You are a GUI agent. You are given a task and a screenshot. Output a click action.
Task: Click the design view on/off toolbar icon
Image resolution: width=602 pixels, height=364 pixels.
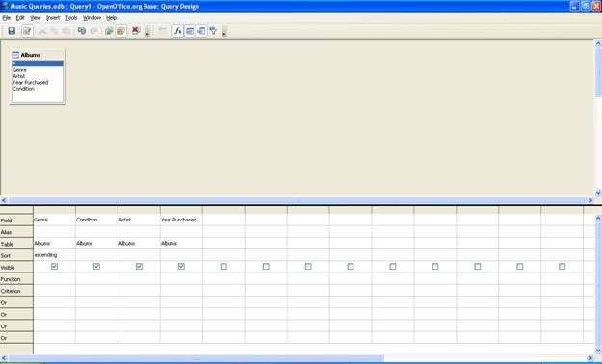click(121, 31)
